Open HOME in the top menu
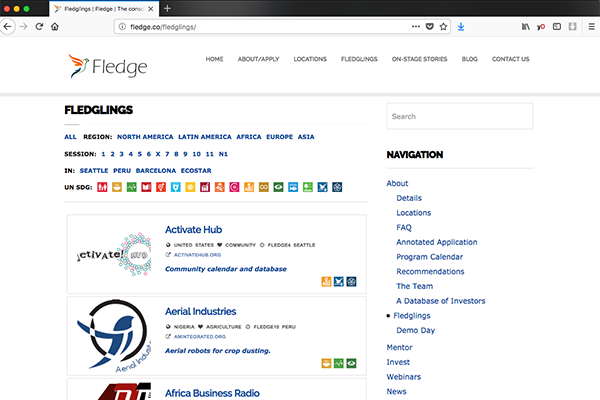Image resolution: width=600 pixels, height=400 pixels. [x=214, y=59]
